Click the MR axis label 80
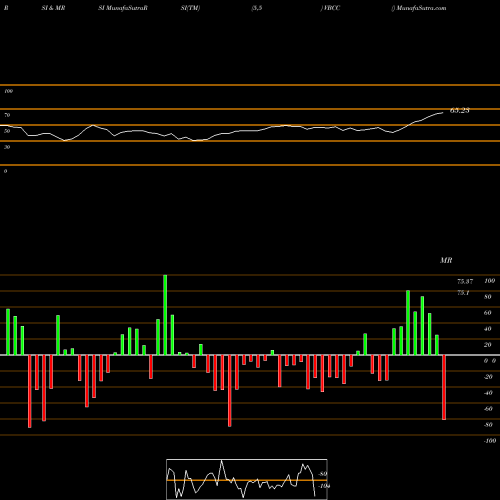 [x=488, y=297]
